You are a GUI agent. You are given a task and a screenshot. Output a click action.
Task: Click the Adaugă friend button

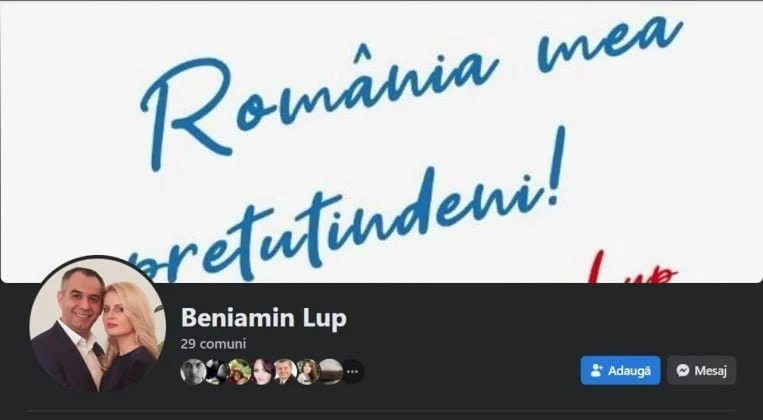coord(620,370)
